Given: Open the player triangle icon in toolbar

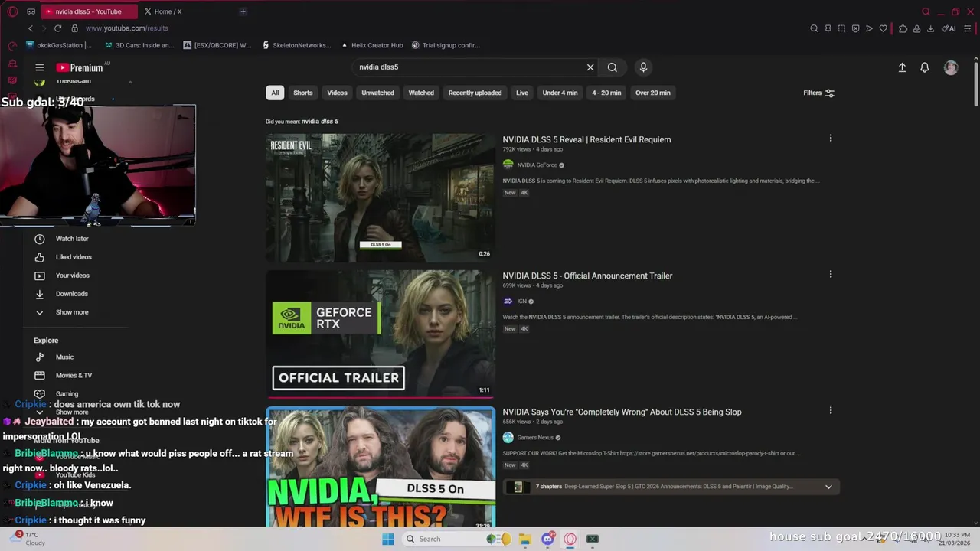Looking at the screenshot, I should point(869,28).
